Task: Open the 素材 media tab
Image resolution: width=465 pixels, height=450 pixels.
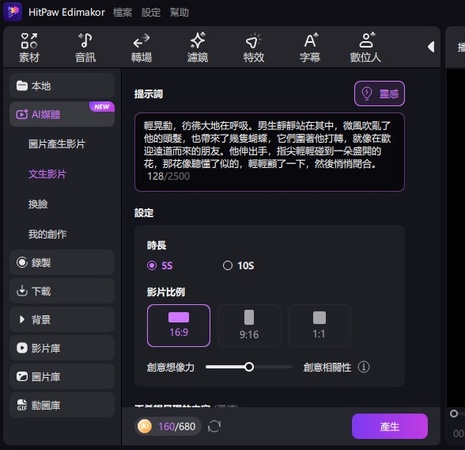Action: tap(29, 48)
